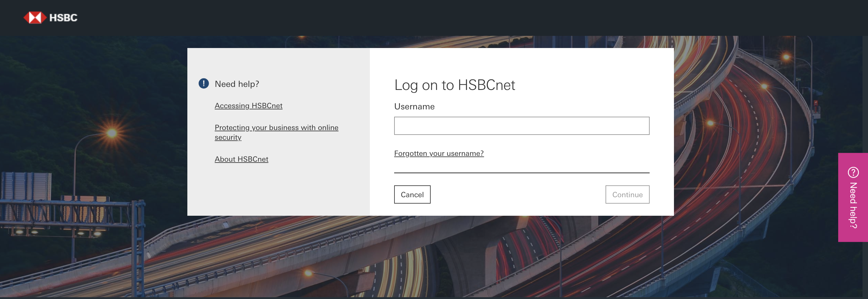Click the Username label text
The height and width of the screenshot is (299, 868).
[414, 107]
